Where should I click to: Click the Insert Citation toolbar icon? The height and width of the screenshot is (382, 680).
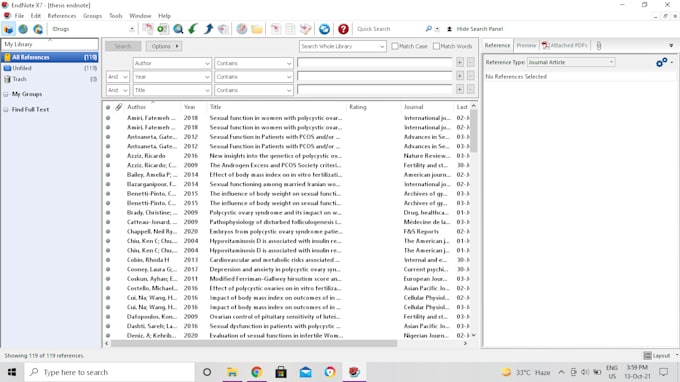(275, 29)
